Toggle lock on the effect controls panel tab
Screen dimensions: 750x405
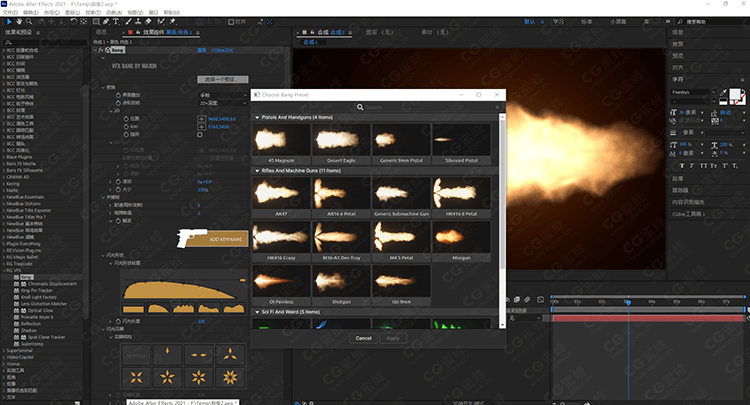coord(138,33)
